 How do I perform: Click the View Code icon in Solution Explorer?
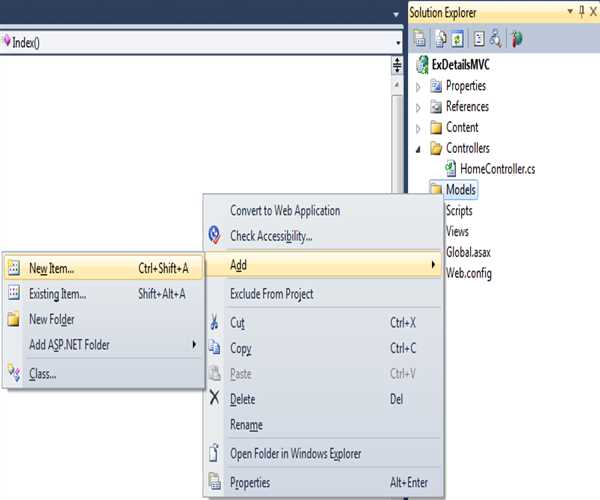(x=478, y=39)
